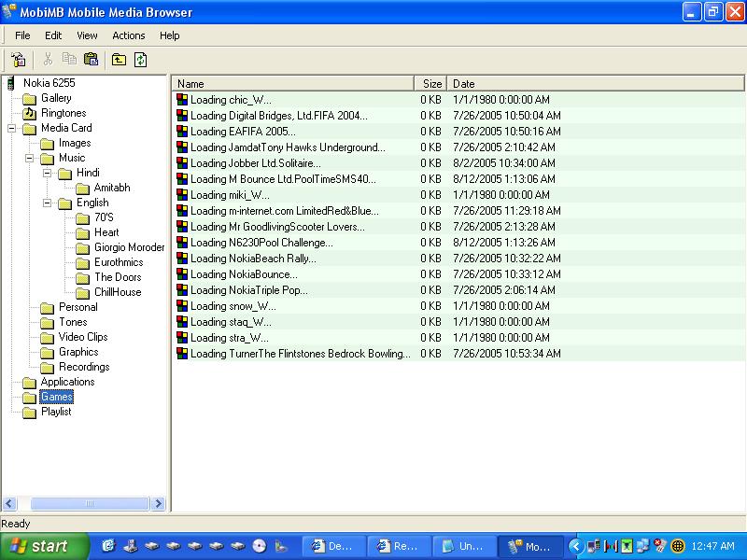Open the Help menu
This screenshot has height=560, width=747.
170,35
